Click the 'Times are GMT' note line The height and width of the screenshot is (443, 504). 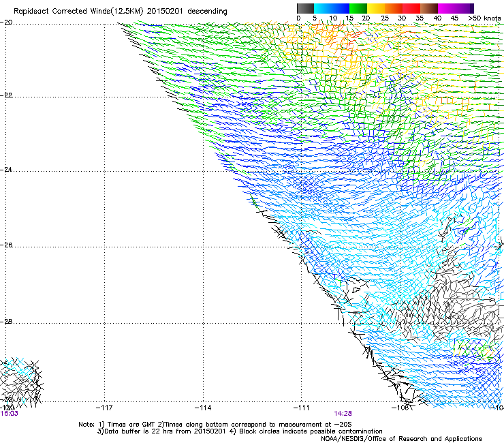tap(215, 425)
